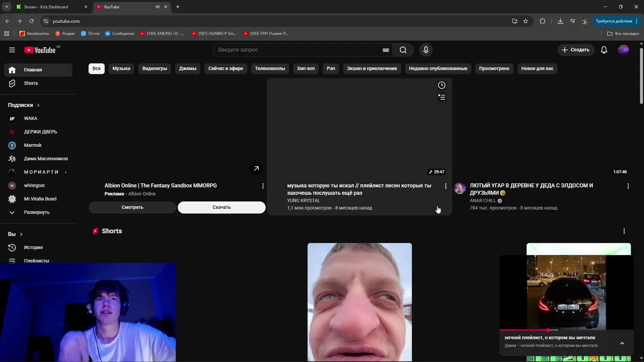This screenshot has width=644, height=362.
Task: Expand the Вы section
Action: point(15,234)
